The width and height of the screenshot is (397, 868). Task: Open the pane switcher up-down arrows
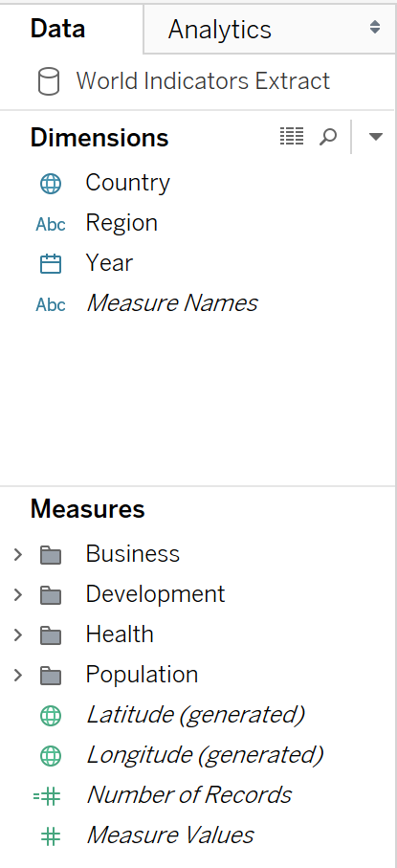[x=375, y=27]
